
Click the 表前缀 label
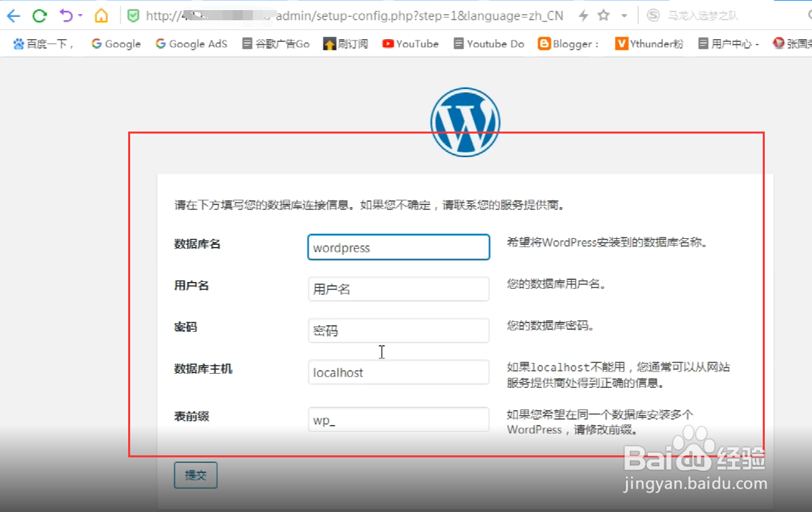tap(192, 416)
